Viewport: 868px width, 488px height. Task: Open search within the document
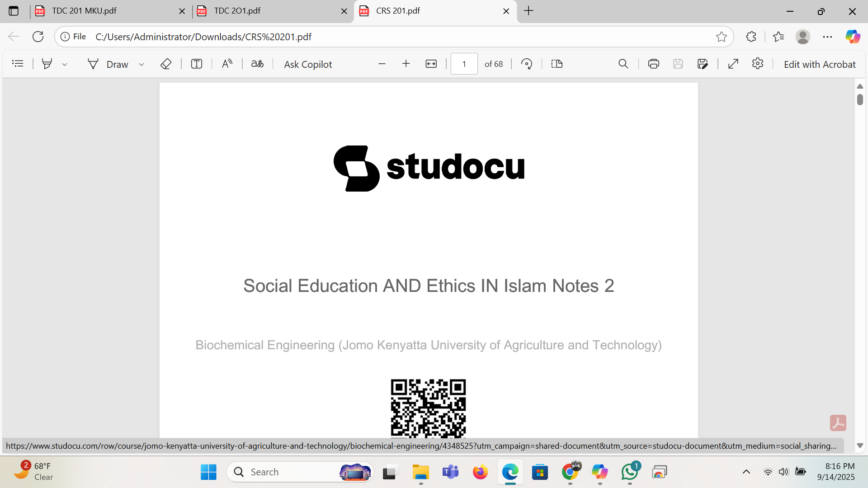pyautogui.click(x=623, y=64)
